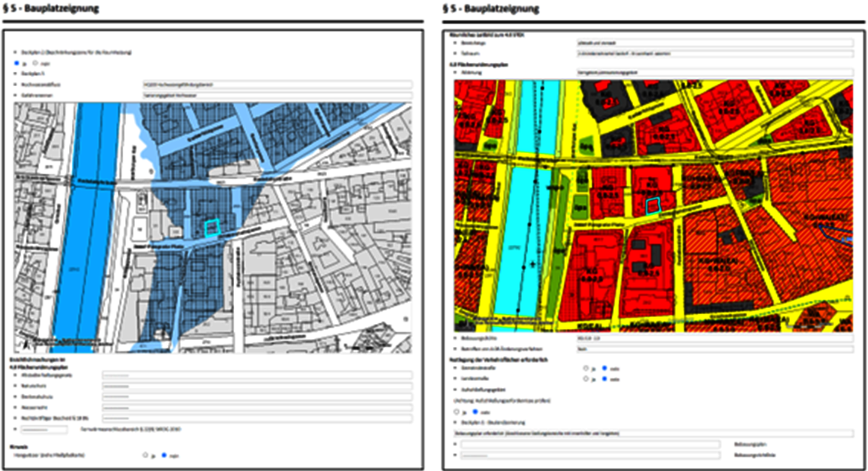Viewport: 868px width, 471px height.
Task: Click the empty Bebauungsplan input field
Action: [590, 444]
